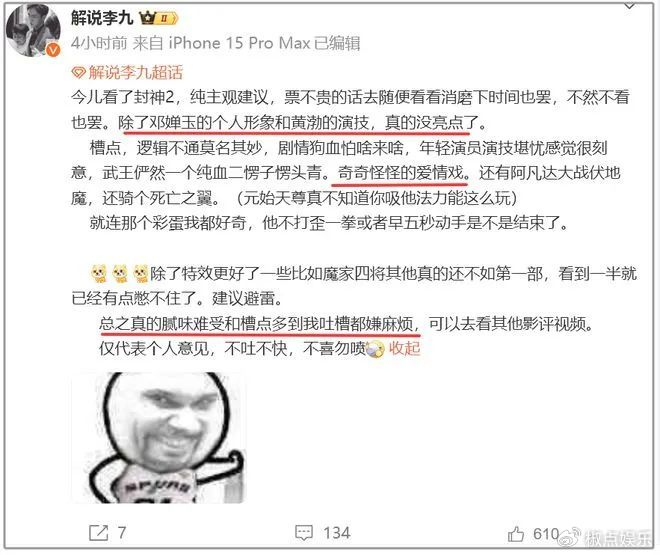
Task: Click the repost share icon
Action: [99, 533]
